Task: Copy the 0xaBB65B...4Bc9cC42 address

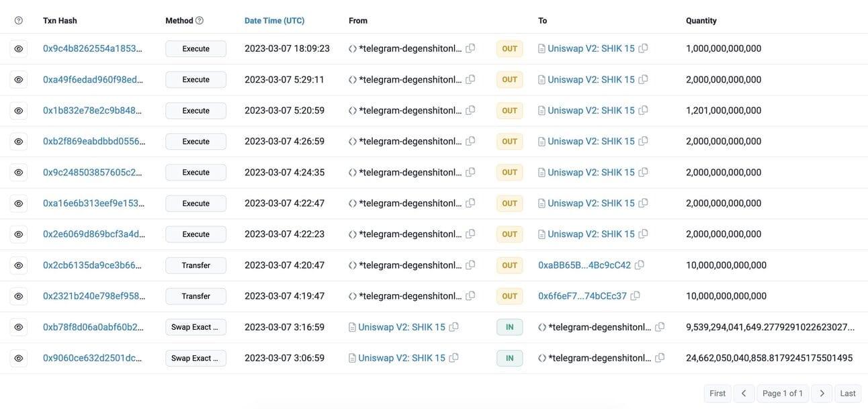Action: [640, 265]
